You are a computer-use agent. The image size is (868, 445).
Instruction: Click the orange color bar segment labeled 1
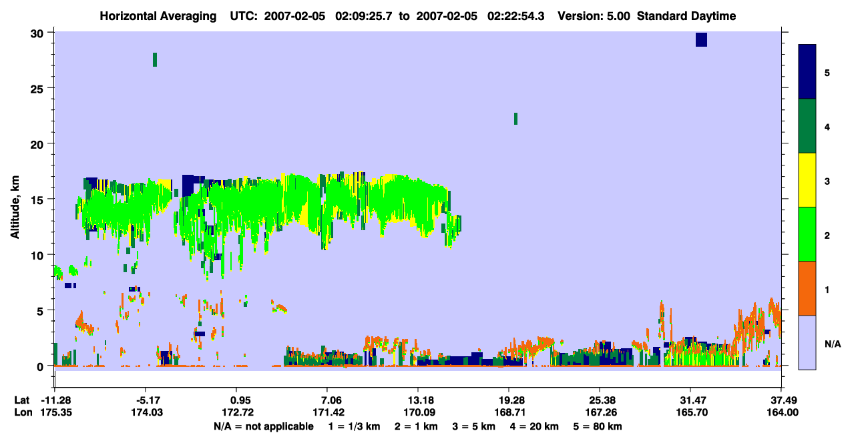click(x=807, y=288)
